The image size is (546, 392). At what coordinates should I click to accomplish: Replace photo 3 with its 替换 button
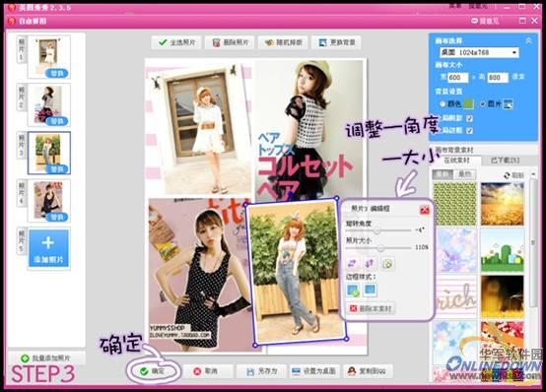click(x=57, y=169)
